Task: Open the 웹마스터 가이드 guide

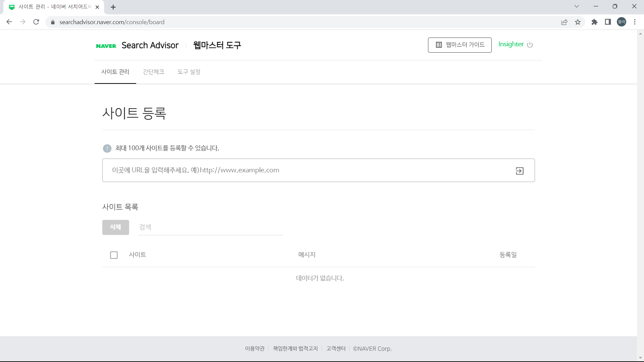Action: (460, 45)
